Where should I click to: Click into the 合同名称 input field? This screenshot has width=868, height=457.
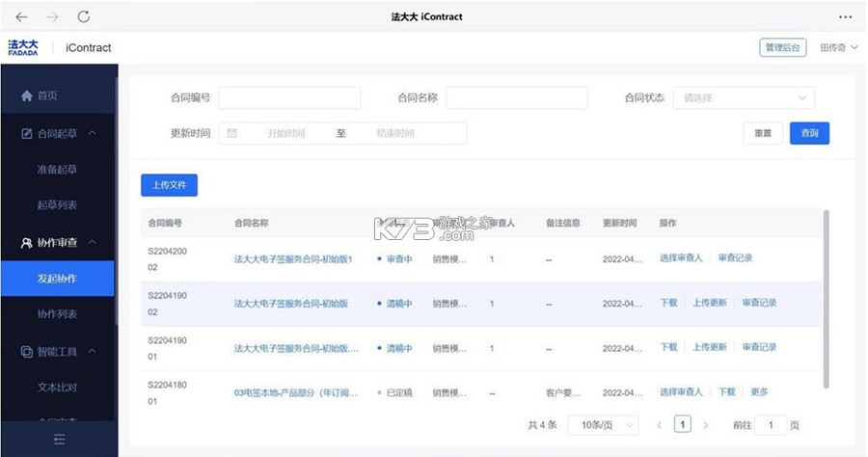pyautogui.click(x=517, y=98)
